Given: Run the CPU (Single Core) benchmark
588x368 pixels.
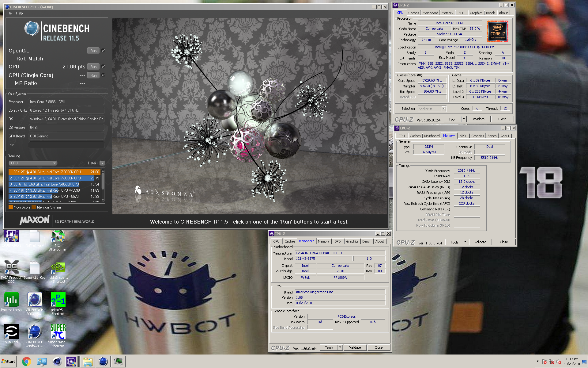Looking at the screenshot, I should coord(93,75).
